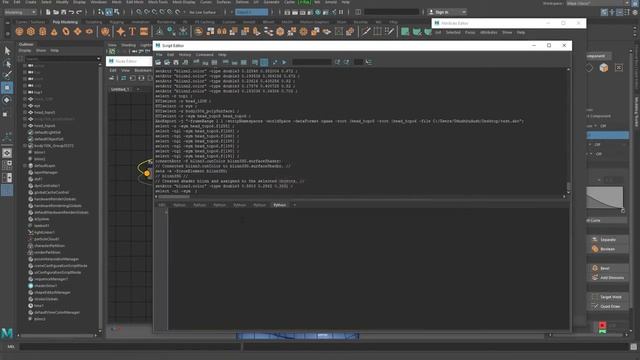Open the Sign In dropdown
The width and height of the screenshot is (640, 360).
coord(447,12)
